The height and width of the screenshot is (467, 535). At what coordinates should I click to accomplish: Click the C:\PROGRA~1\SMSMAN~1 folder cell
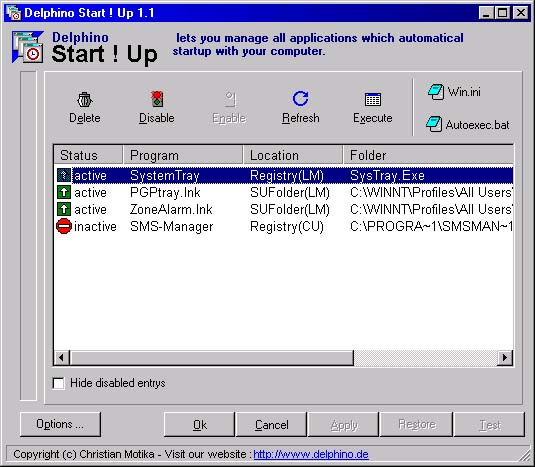point(431,226)
